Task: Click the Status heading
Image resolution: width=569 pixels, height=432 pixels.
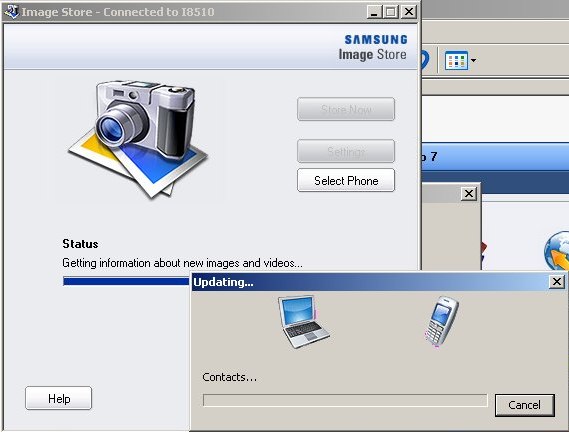Action: [x=80, y=244]
